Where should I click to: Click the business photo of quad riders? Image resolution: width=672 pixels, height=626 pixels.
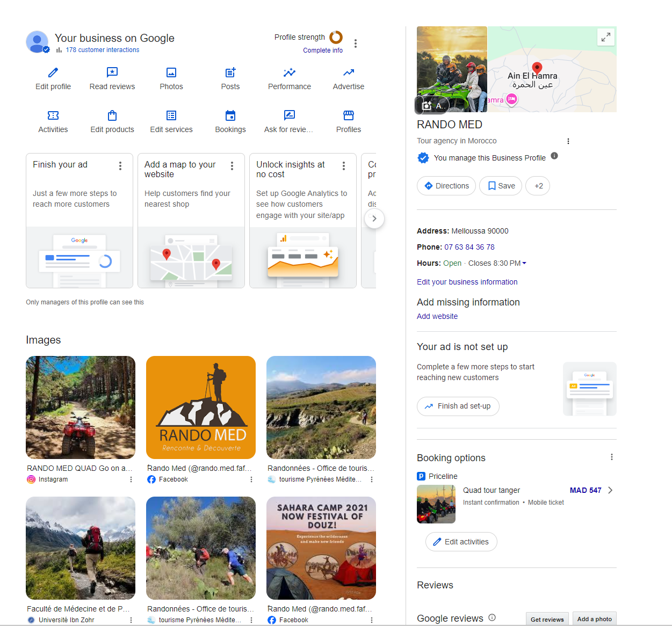[452, 69]
